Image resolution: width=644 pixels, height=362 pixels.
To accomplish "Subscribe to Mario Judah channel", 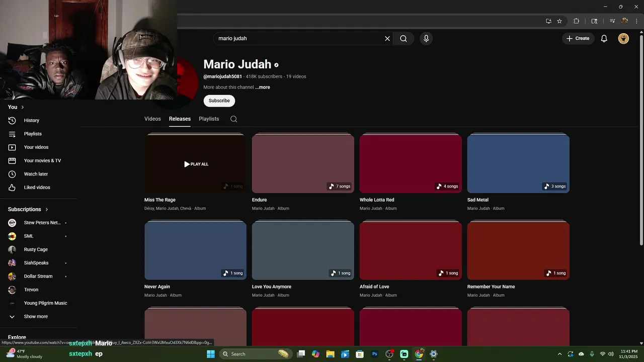I will (219, 101).
